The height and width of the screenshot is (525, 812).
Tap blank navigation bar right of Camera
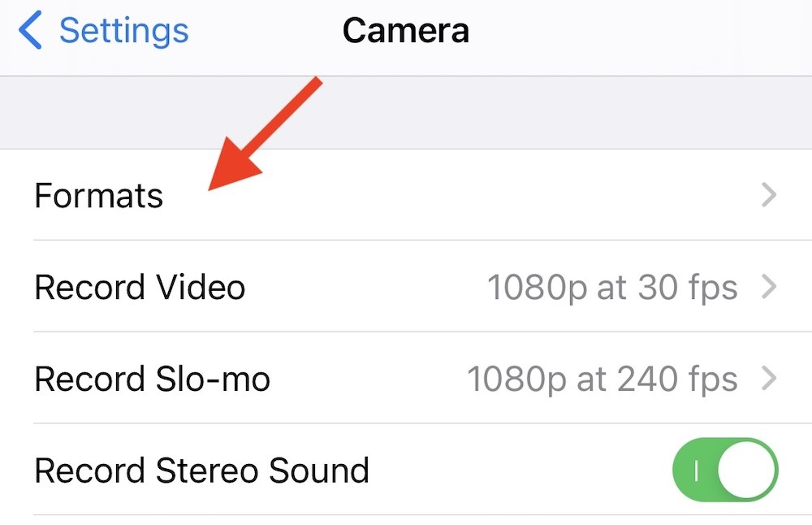[650, 33]
